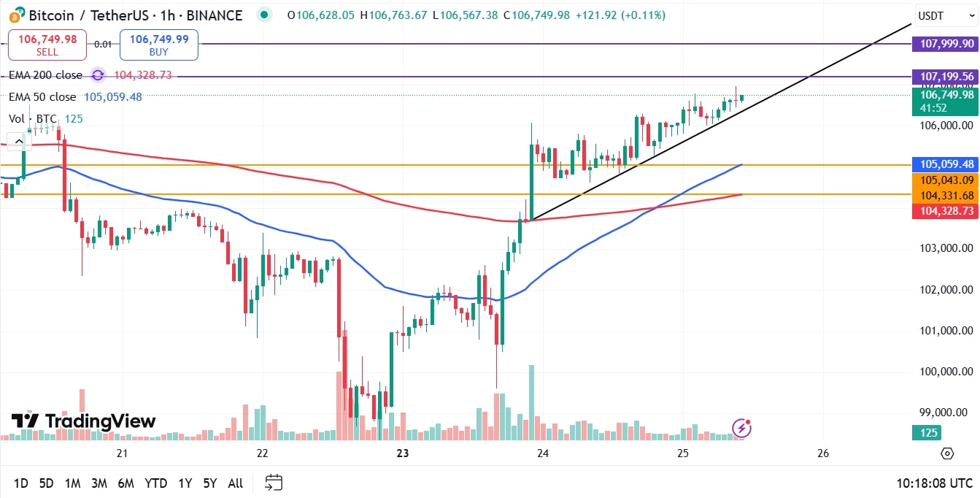Select the All time range
Image resolution: width=980 pixels, height=498 pixels.
click(x=236, y=483)
